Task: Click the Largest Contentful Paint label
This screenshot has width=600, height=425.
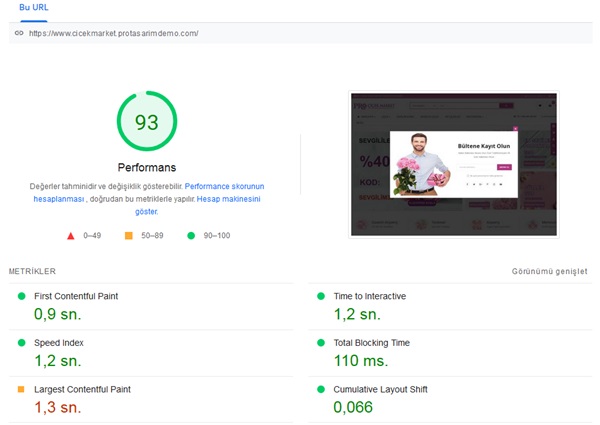Action: click(82, 389)
